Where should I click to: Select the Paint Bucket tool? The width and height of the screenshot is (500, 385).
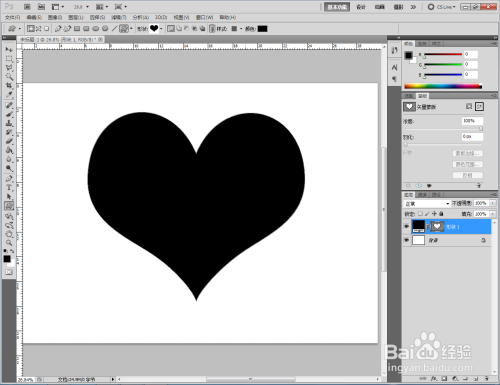(9, 150)
